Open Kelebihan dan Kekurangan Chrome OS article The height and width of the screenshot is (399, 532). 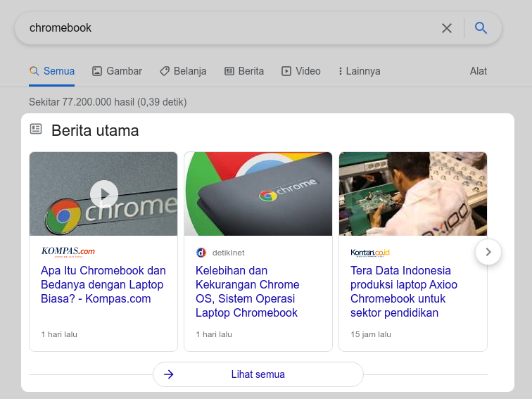click(248, 291)
